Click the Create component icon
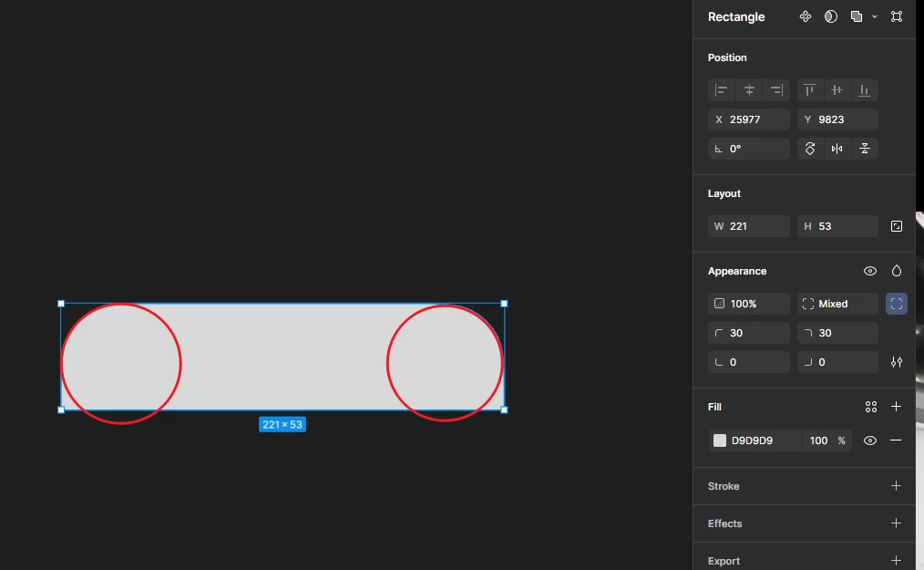Screen dimensions: 924x570 coord(805,16)
